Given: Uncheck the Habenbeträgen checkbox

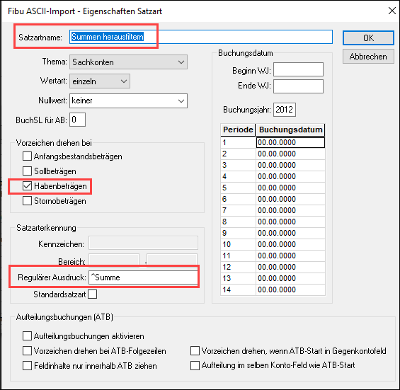Looking at the screenshot, I should [x=27, y=186].
